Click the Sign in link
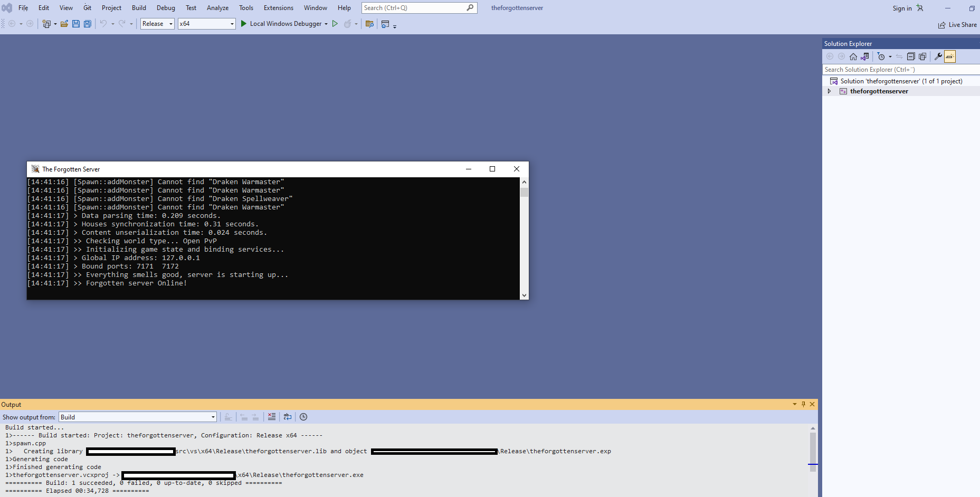980x497 pixels. tap(902, 8)
